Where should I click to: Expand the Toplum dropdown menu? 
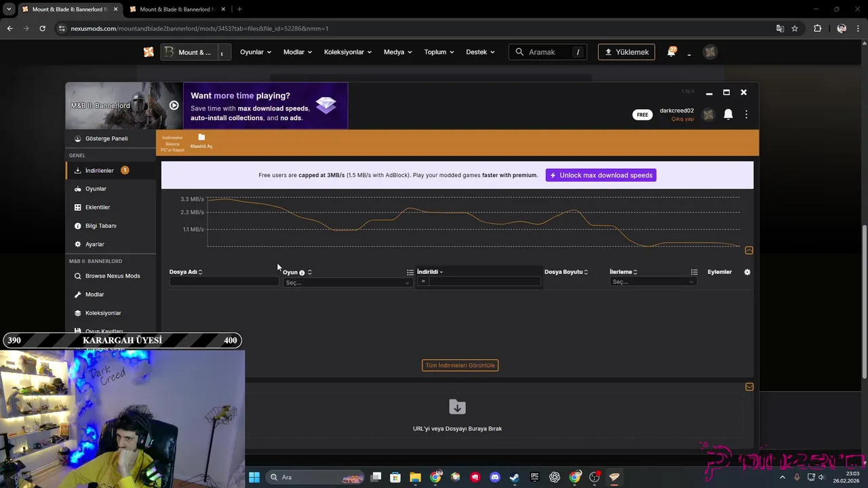[439, 52]
